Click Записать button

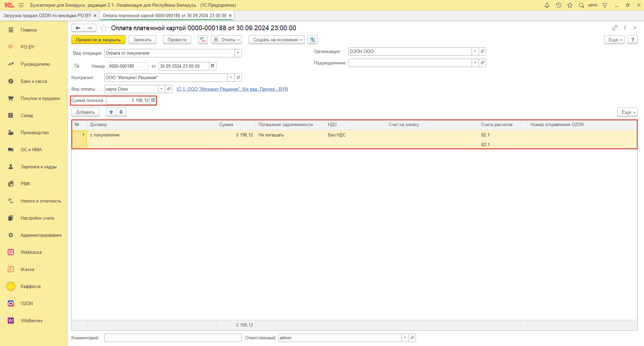pyautogui.click(x=142, y=40)
